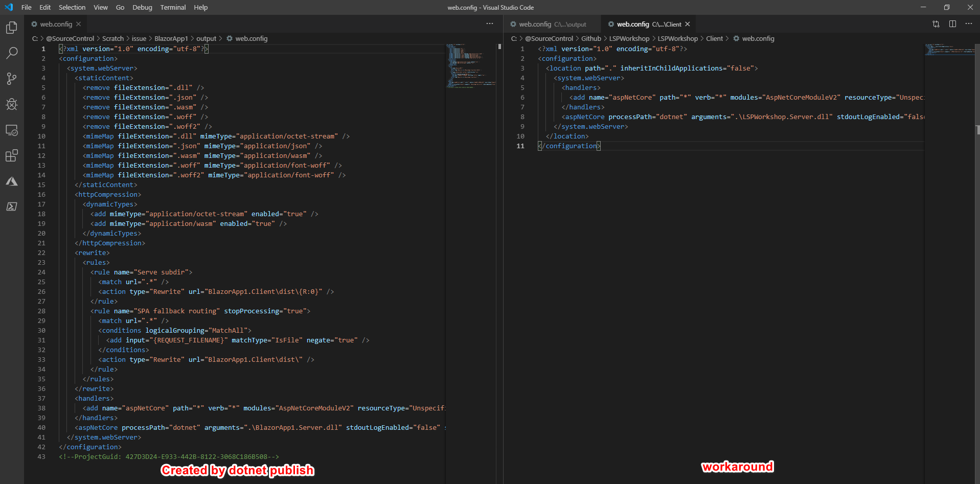Screen dimensions: 980x484
Task: Click the ProjectGuid comment on line 43
Action: (169, 456)
